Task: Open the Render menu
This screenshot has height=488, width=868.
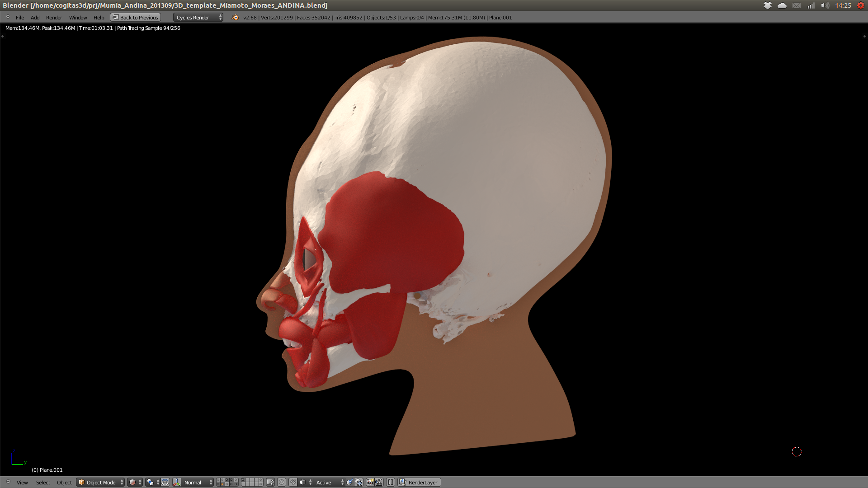Action: pyautogui.click(x=54, y=18)
